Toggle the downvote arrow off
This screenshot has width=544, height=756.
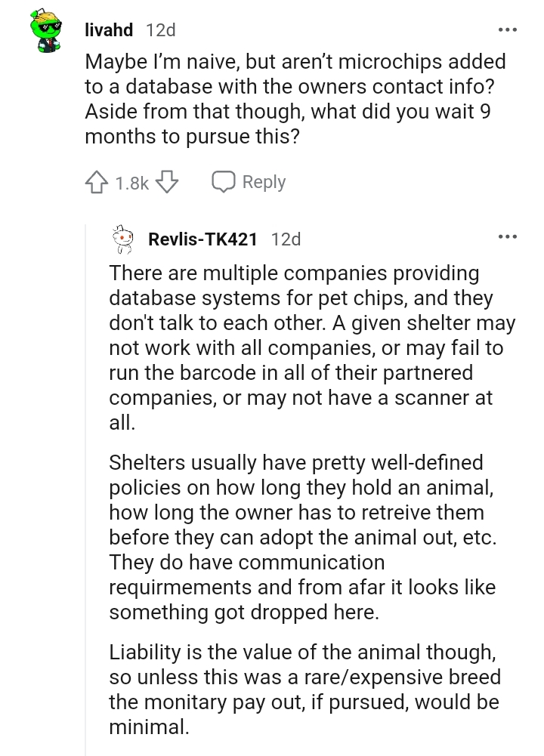(x=166, y=182)
